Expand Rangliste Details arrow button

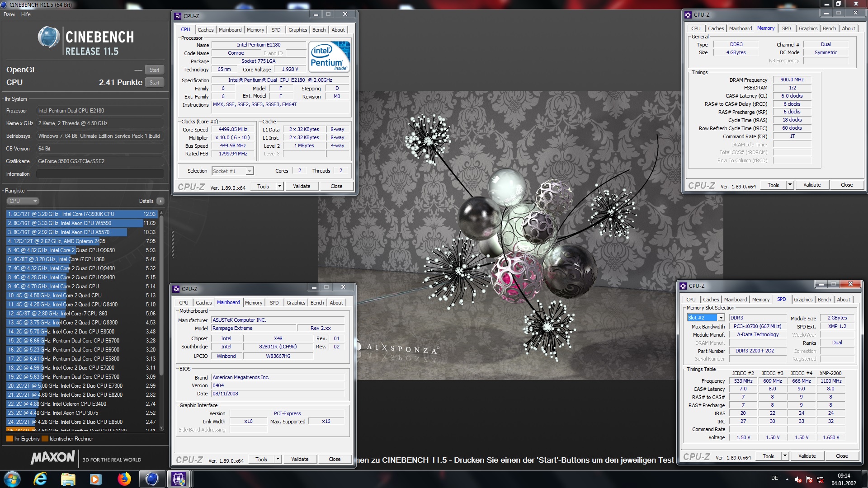(x=160, y=201)
